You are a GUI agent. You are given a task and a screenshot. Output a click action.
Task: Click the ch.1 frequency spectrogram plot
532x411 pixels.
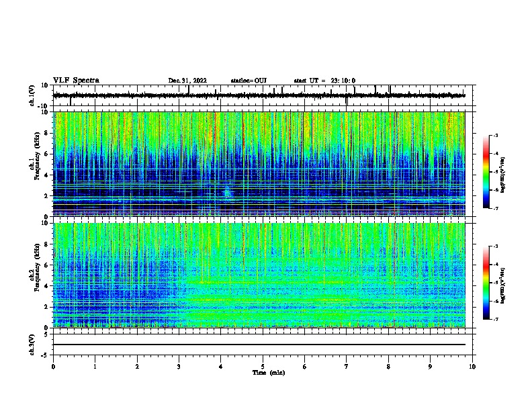(x=259, y=164)
